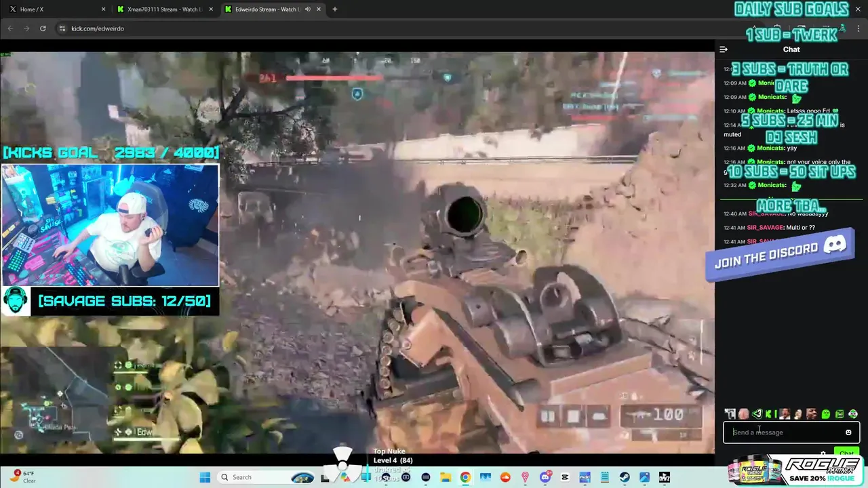Open the emoji picker in message box
Image resolution: width=868 pixels, height=488 pixels.
point(848,432)
